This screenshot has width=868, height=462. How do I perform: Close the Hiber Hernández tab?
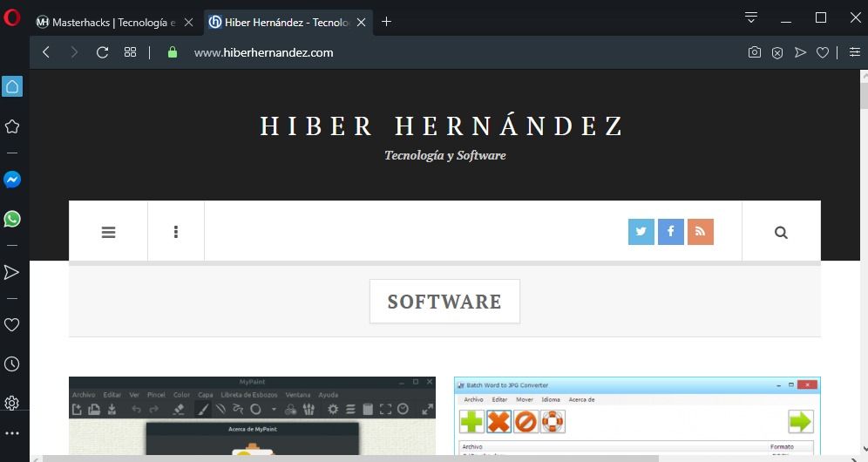(362, 22)
